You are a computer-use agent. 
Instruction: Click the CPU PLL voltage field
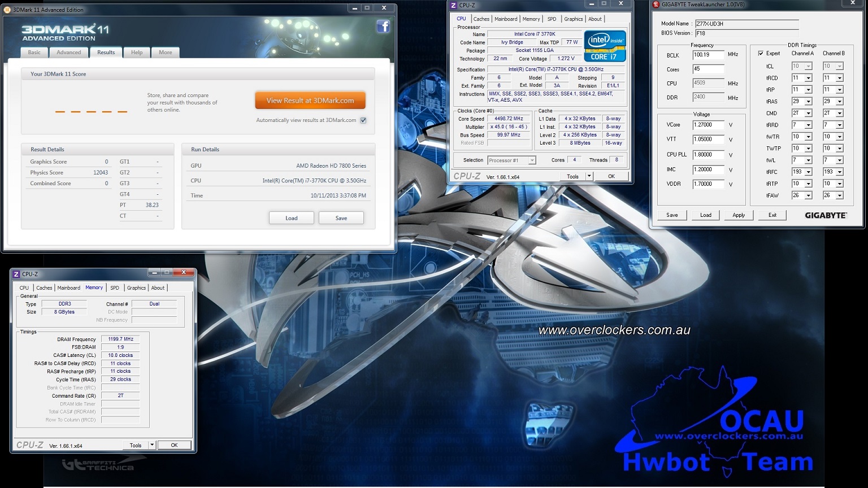pos(708,154)
